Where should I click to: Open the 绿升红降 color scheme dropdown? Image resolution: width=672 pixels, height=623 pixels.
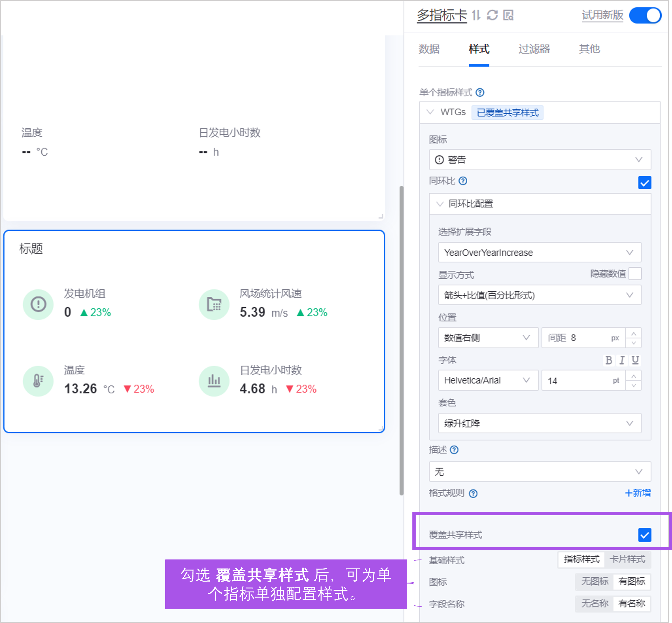tap(539, 423)
